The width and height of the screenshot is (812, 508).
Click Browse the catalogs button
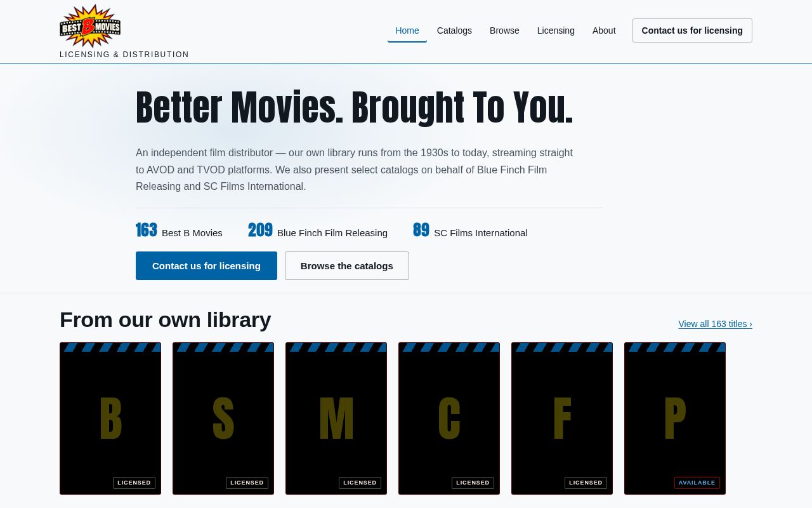[x=347, y=265]
